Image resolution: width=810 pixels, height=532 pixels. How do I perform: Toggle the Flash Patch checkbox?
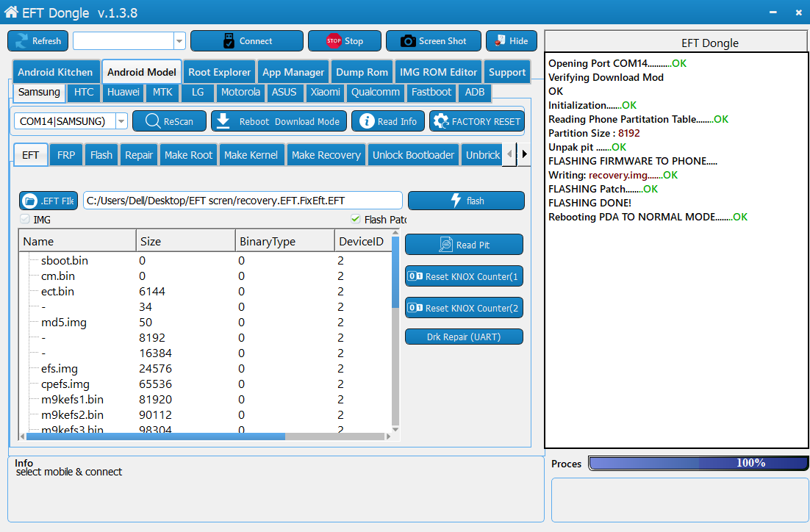click(x=356, y=219)
